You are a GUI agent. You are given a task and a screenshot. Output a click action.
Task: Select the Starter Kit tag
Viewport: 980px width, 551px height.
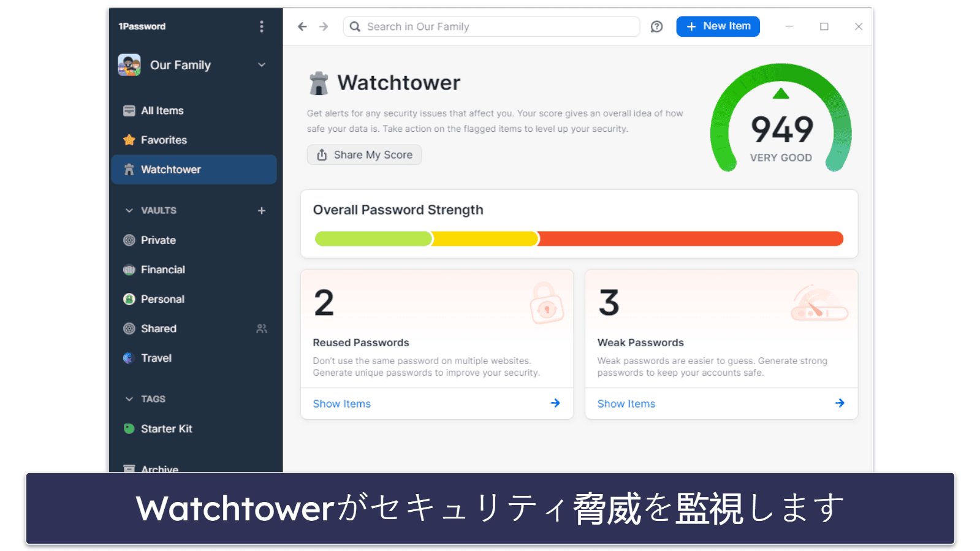(194, 428)
